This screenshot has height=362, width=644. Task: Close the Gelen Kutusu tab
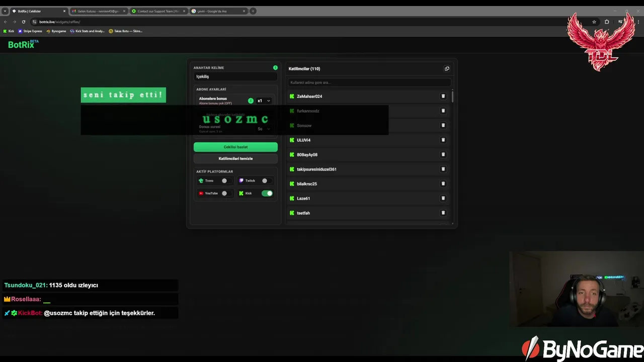(124, 11)
